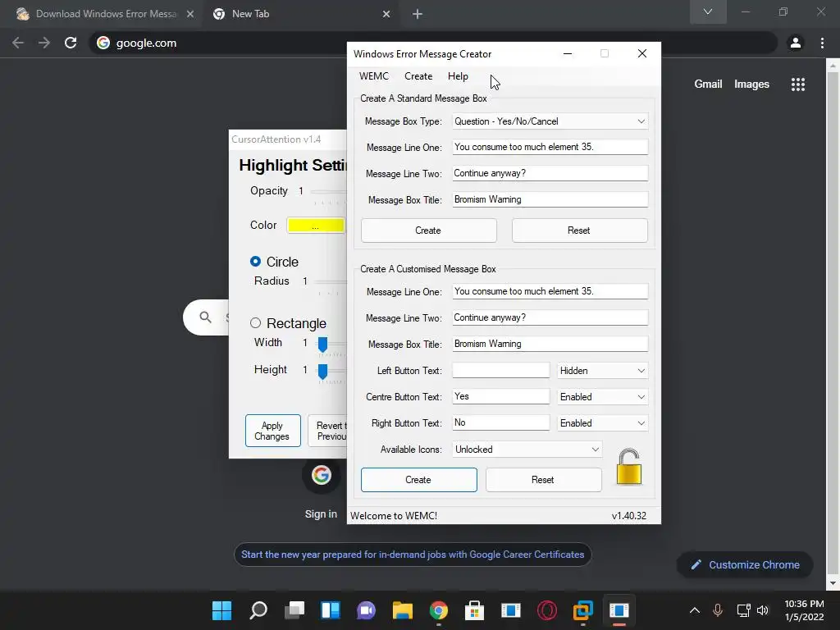This screenshot has height=630, width=840.
Task: Open the Chrome profile avatar icon
Action: click(796, 43)
